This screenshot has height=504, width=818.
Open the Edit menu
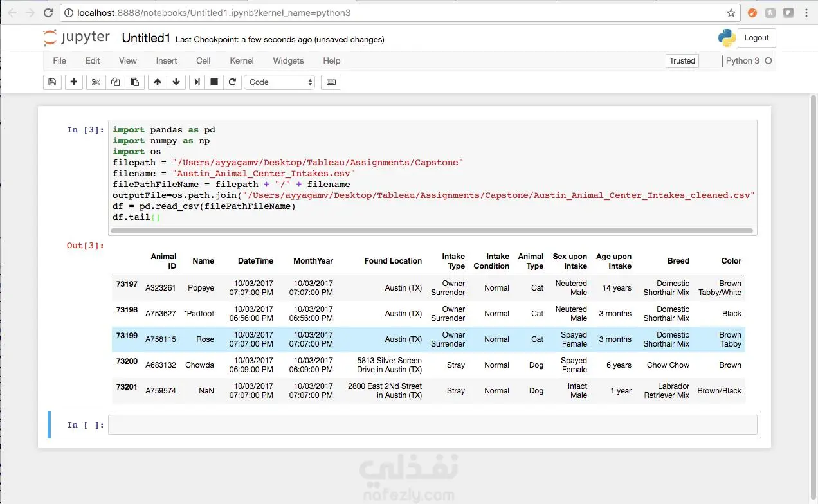click(x=93, y=60)
